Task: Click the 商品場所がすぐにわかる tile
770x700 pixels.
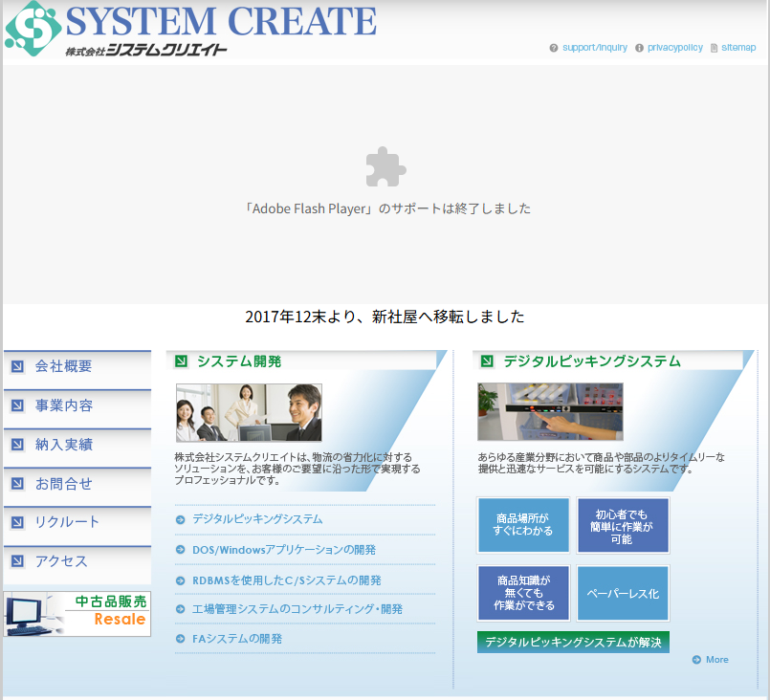Action: point(523,525)
